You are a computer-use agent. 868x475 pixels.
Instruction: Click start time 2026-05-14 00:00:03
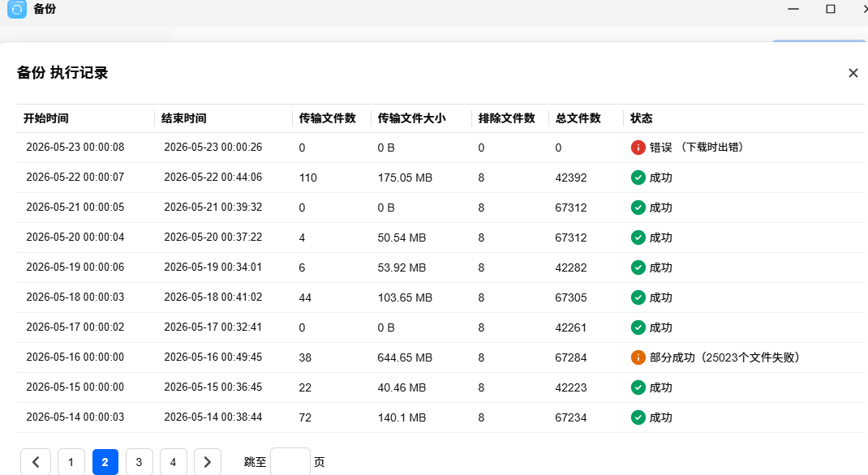click(x=75, y=417)
